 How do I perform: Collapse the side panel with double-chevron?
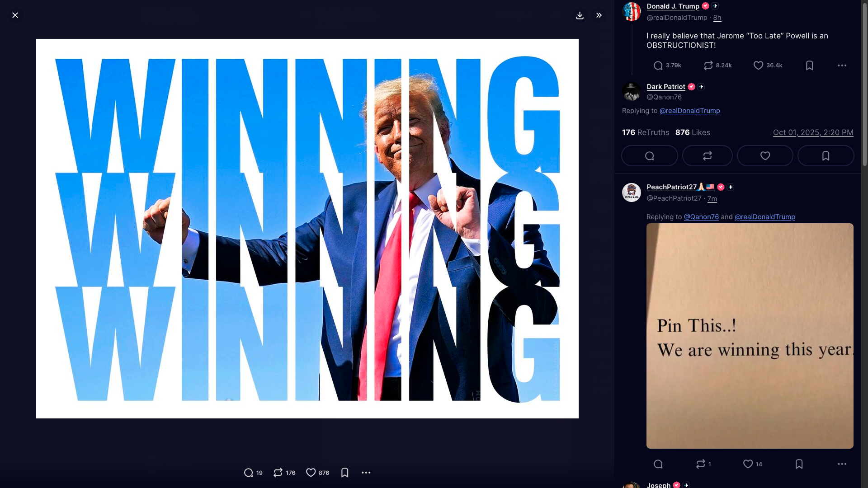[599, 15]
